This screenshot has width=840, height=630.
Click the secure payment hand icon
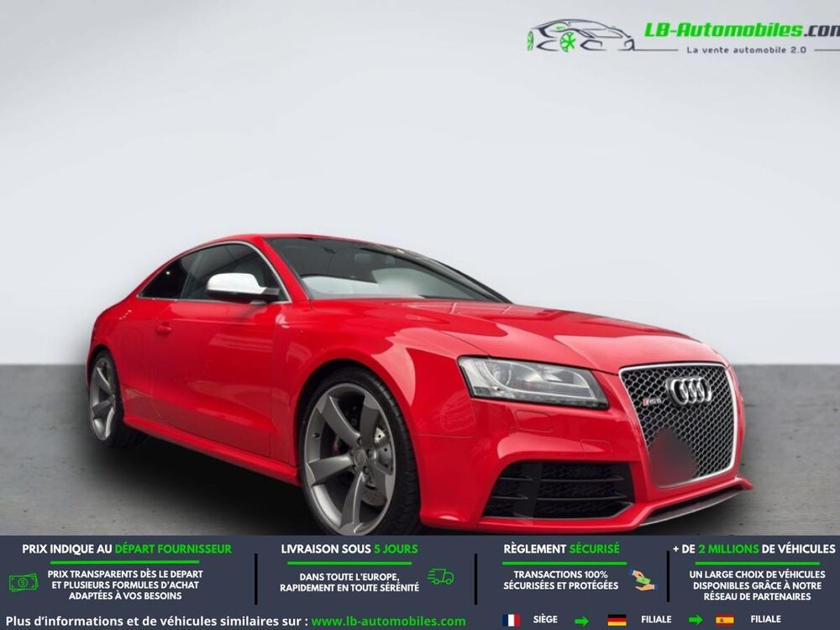[x=643, y=580]
